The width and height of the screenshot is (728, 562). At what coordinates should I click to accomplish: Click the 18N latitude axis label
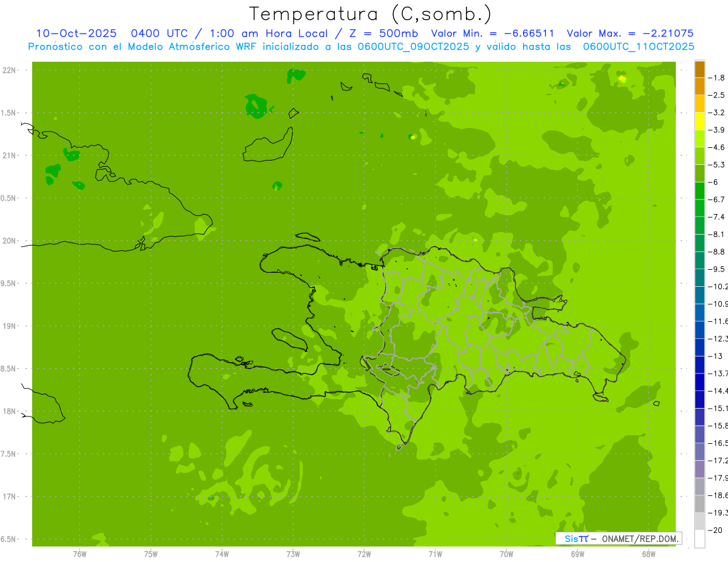pyautogui.click(x=10, y=411)
